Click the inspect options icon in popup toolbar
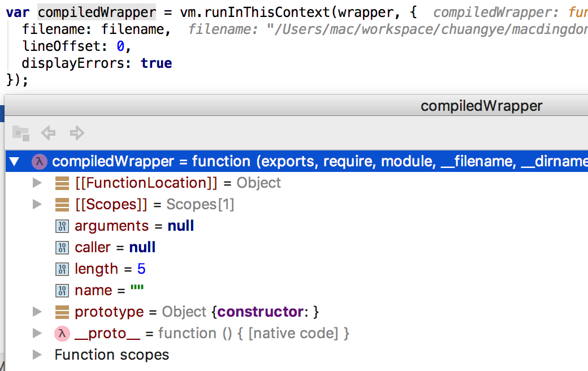 point(20,133)
